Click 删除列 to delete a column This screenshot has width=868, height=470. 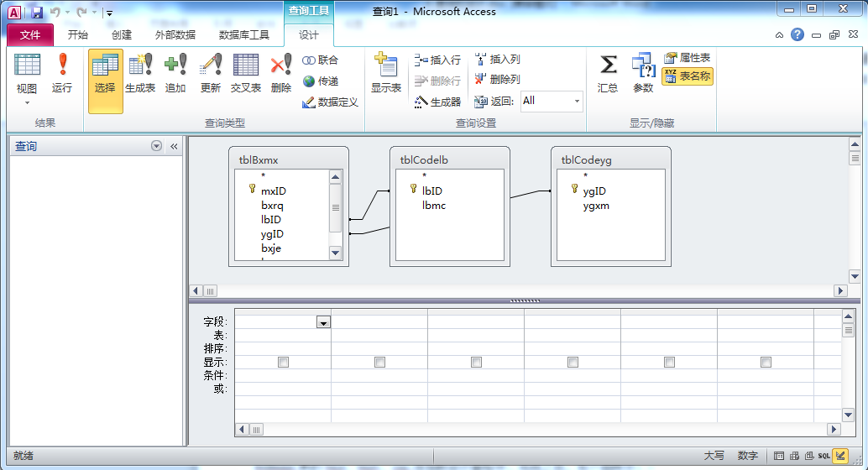tap(497, 79)
